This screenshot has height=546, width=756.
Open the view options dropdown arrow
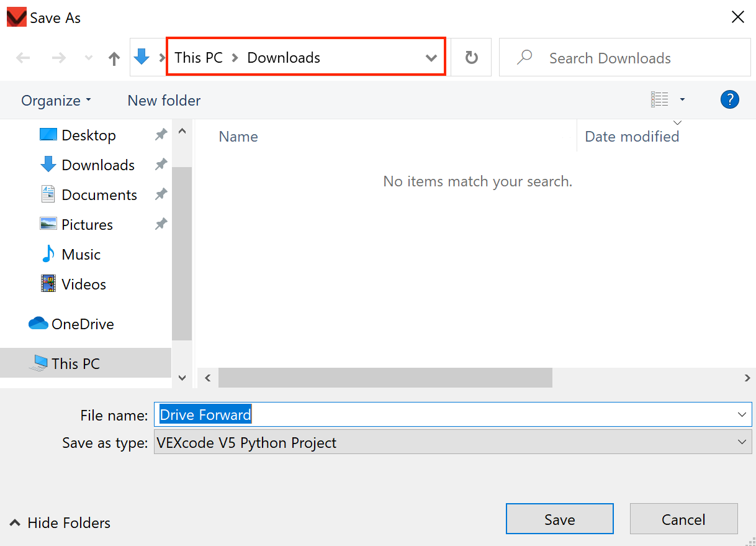(683, 99)
